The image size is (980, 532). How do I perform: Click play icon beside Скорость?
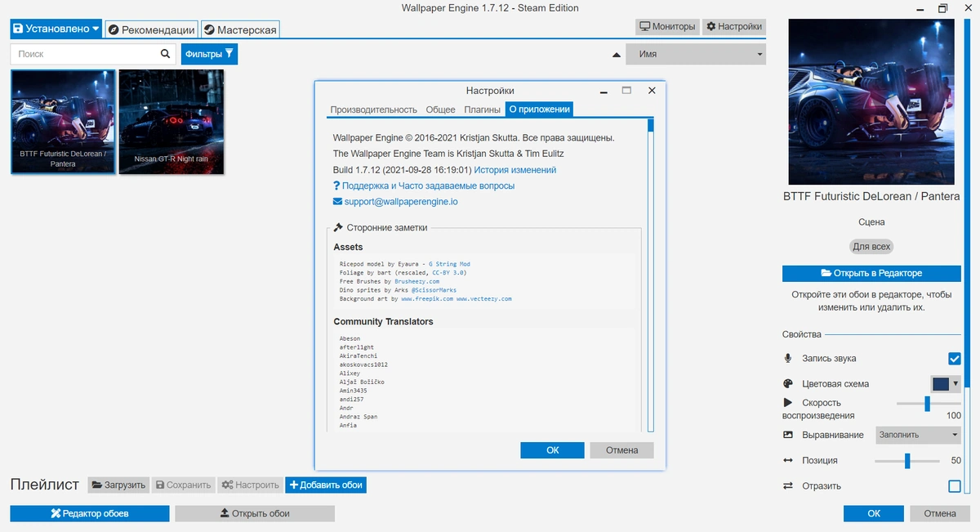point(788,402)
